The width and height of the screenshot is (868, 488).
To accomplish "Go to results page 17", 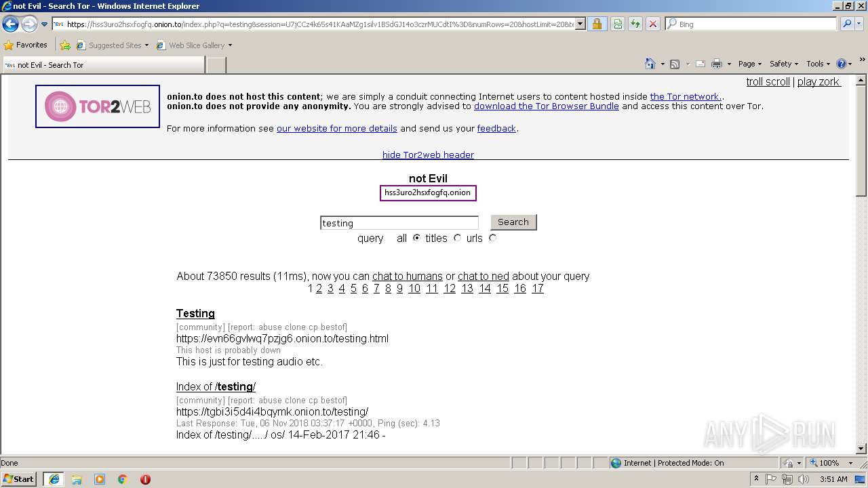I will pyautogui.click(x=538, y=289).
